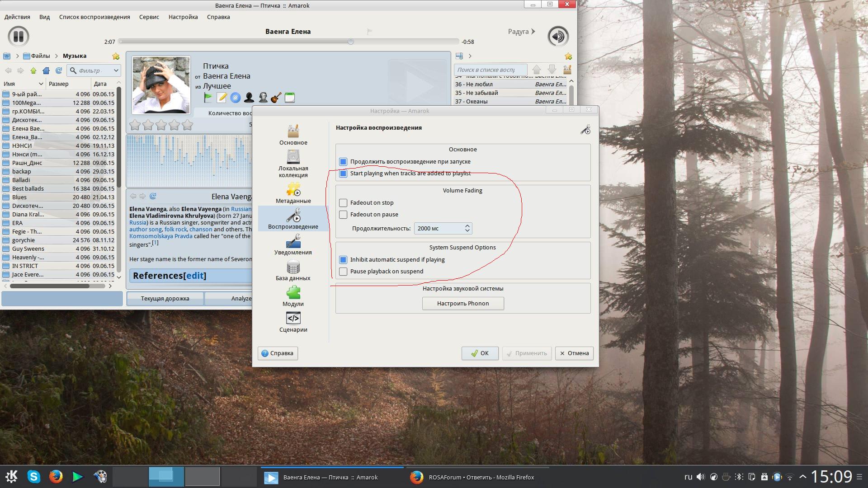The height and width of the screenshot is (488, 868).
Task: Click the track progress slider handle
Action: click(x=350, y=42)
